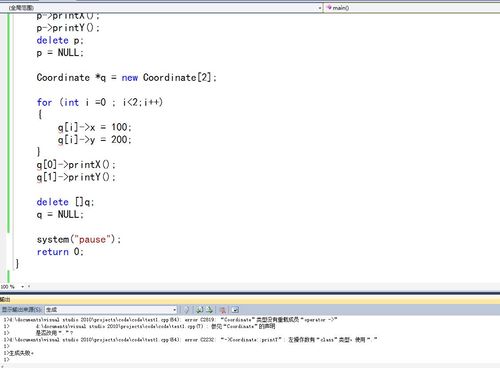Click line 'Coordinate *q = new Coordinate[2];'
This screenshot has height=368, width=500.
pyautogui.click(x=127, y=78)
